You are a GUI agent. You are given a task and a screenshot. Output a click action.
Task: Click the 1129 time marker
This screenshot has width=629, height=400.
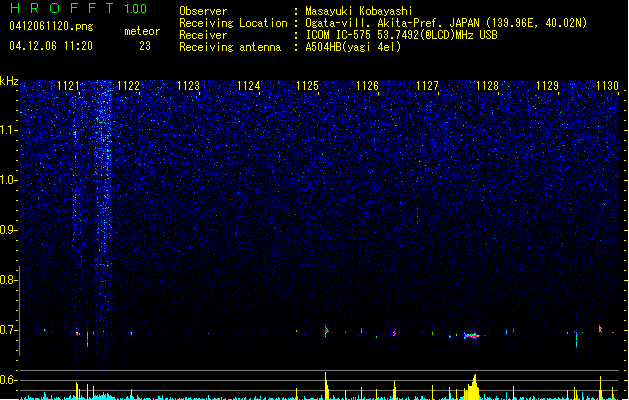pyautogui.click(x=548, y=86)
